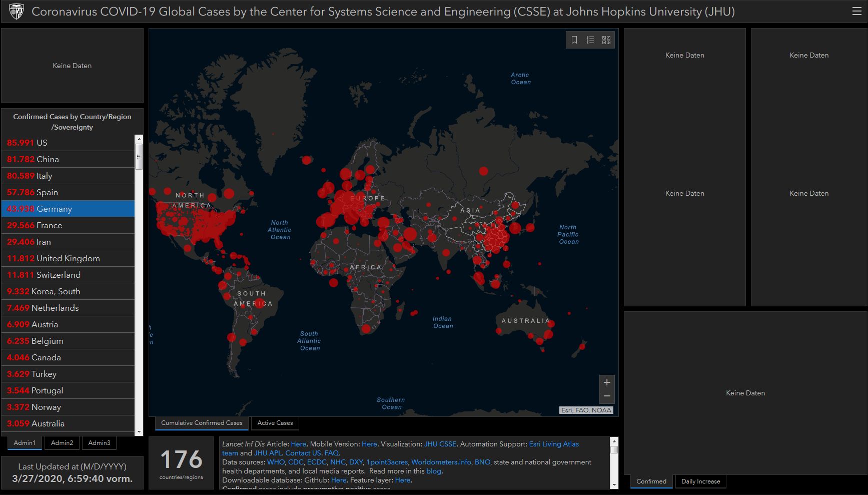The width and height of the screenshot is (868, 495).
Task: Select Iran row in country list
Action: [68, 242]
